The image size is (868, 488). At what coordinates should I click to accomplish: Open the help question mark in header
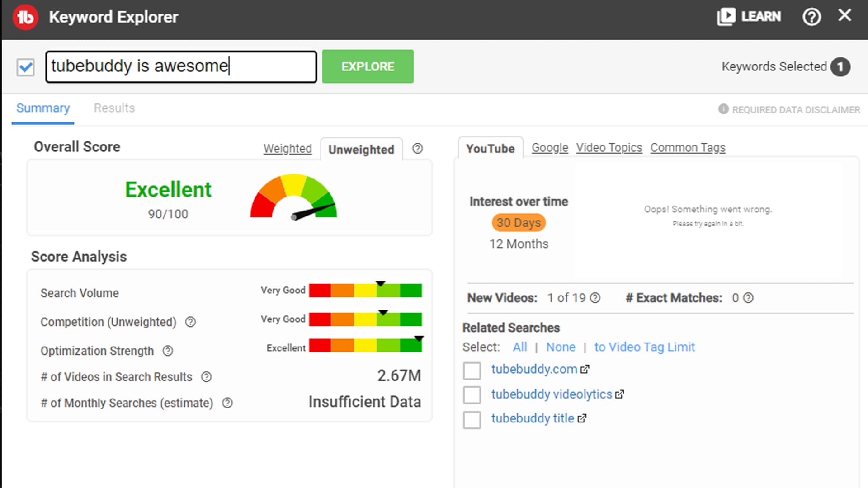click(811, 17)
